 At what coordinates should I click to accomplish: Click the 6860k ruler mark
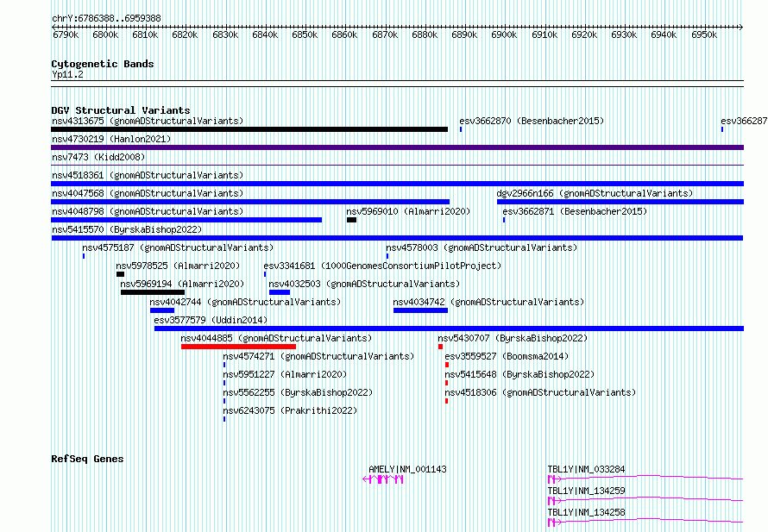(344, 34)
